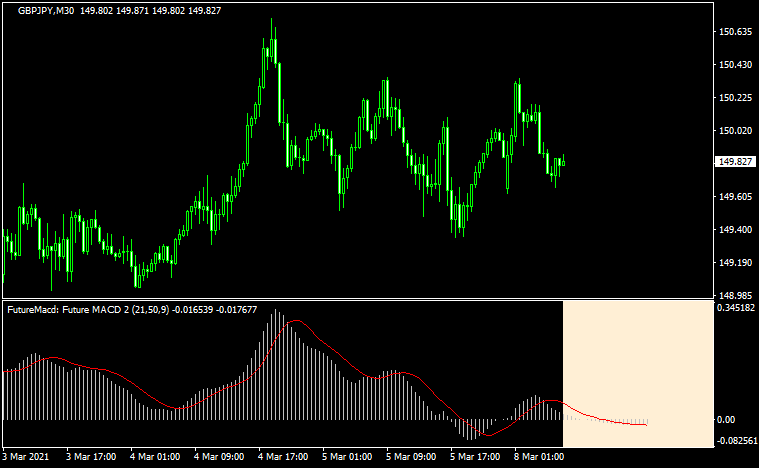Click the 149.400 price axis label
Image resolution: width=759 pixels, height=468 pixels.
[735, 230]
